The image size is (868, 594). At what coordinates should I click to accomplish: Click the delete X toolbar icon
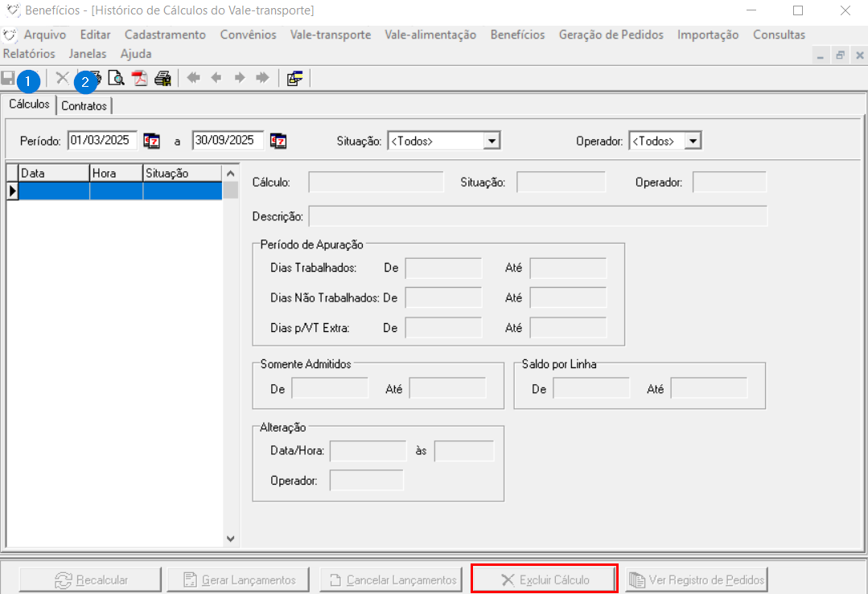(x=61, y=78)
